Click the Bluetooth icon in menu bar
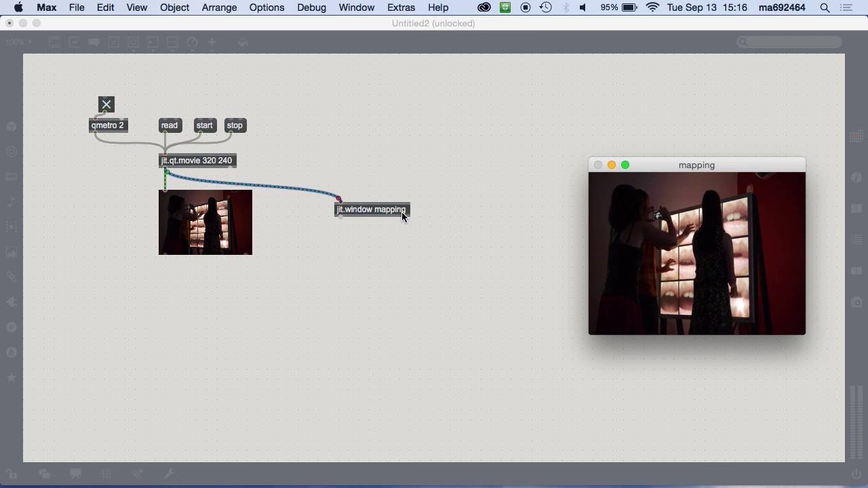 tap(565, 7)
